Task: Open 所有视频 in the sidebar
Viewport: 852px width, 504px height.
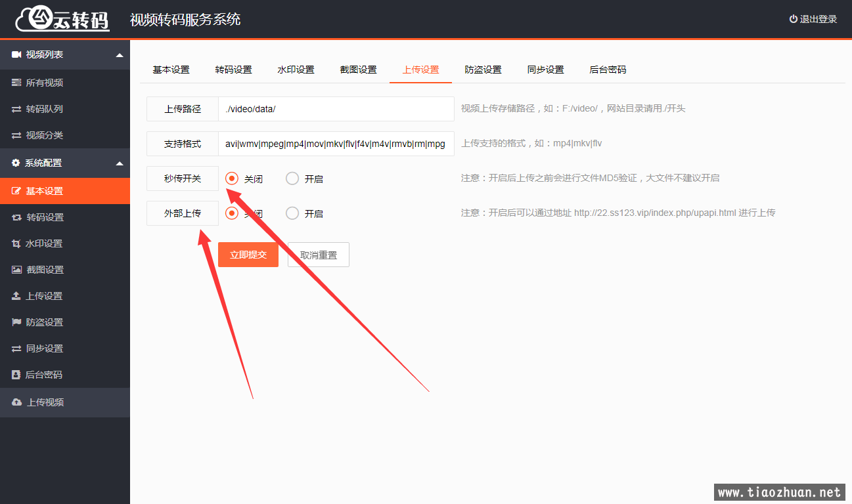Action: pyautogui.click(x=65, y=83)
